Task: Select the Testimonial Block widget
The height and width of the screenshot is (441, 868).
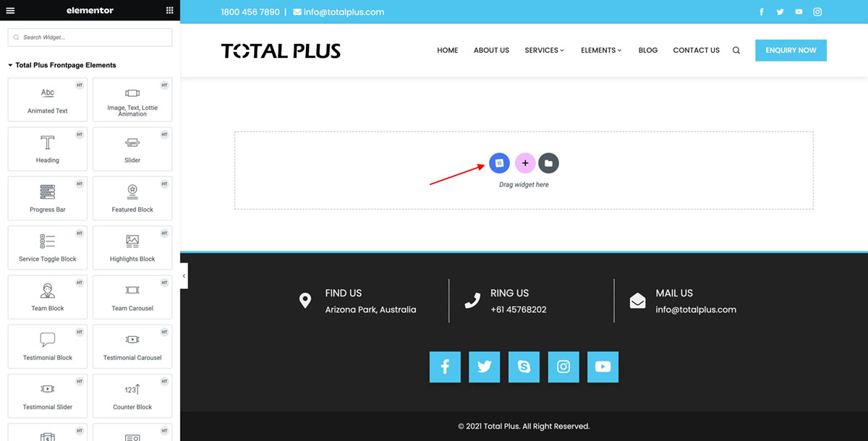Action: tap(48, 346)
